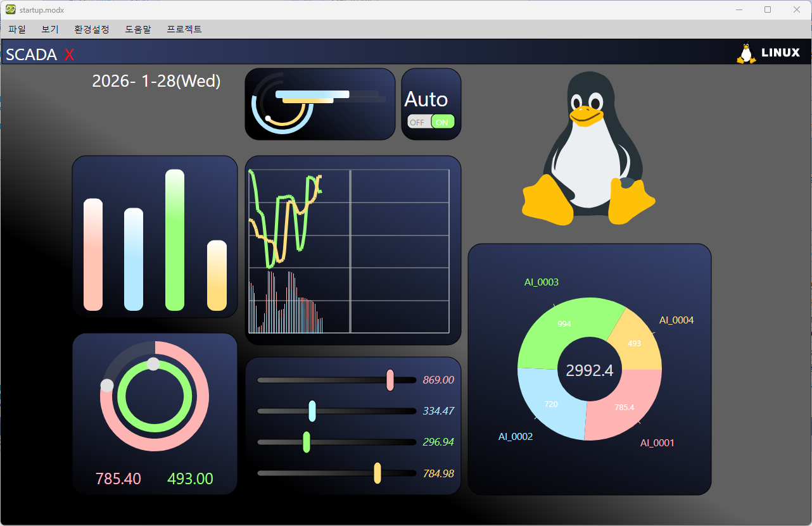
Task: Click the small Linux penguin header icon
Action: 747,53
